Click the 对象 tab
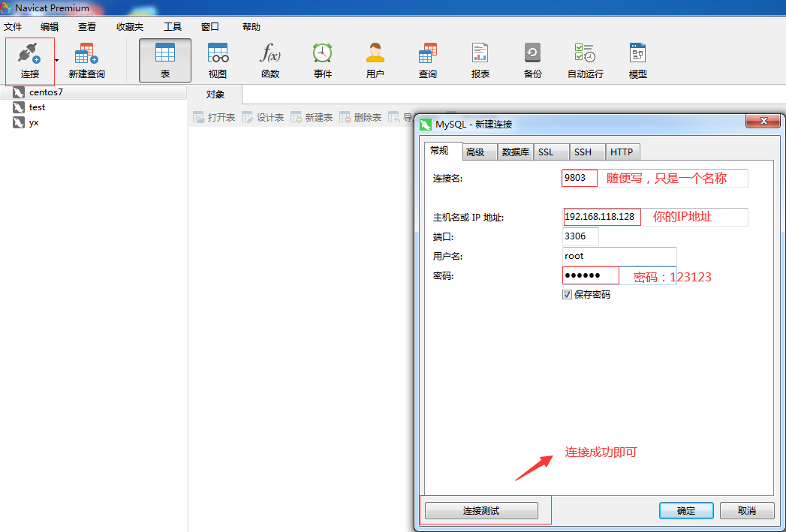Viewport: 786px width, 532px height. click(x=215, y=95)
